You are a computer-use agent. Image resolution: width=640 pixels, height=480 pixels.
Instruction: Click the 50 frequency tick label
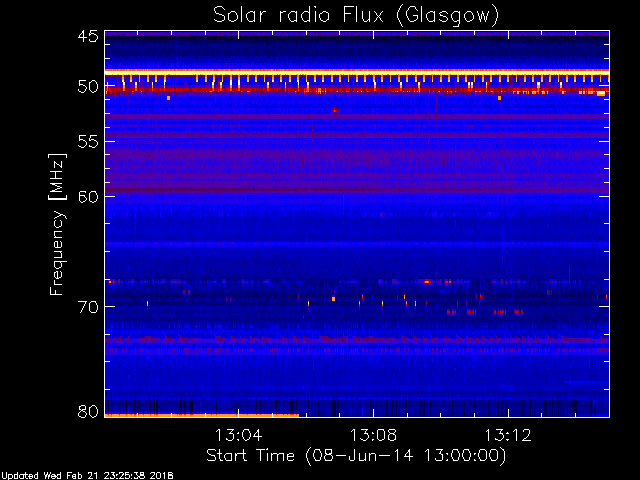88,87
